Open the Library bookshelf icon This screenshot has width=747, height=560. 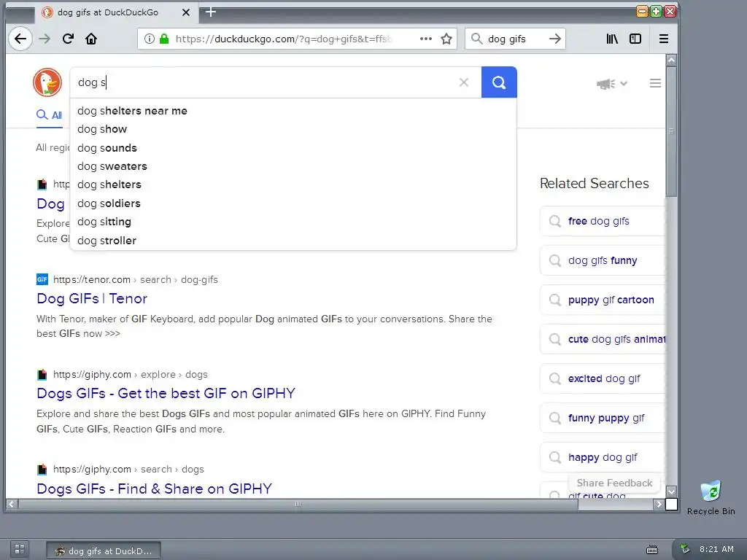pyautogui.click(x=612, y=39)
